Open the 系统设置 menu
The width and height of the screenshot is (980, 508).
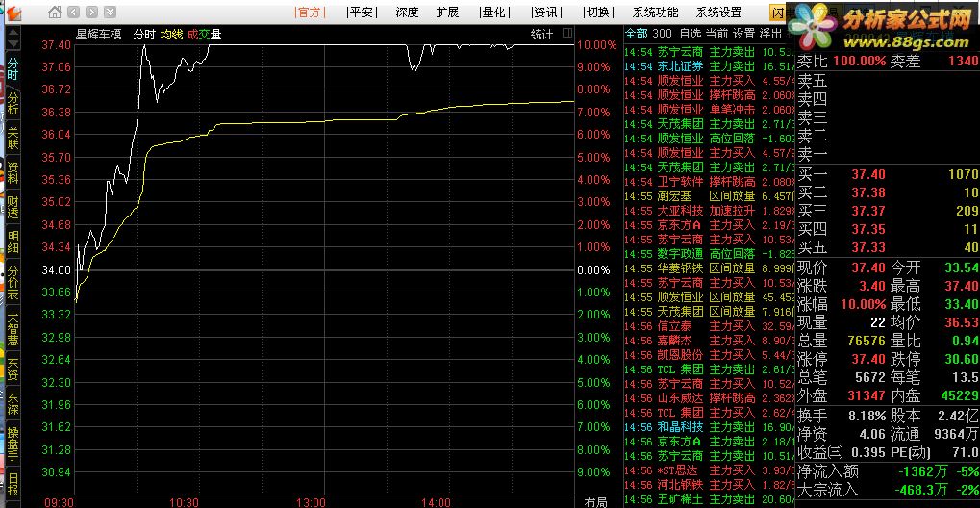719,13
